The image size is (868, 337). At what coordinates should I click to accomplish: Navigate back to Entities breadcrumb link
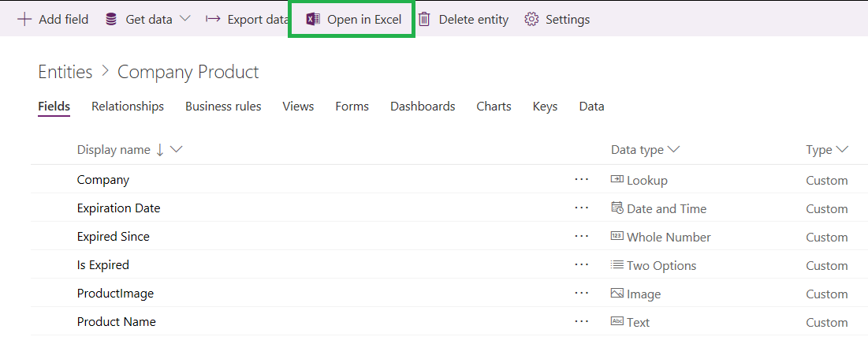pyautogui.click(x=65, y=72)
